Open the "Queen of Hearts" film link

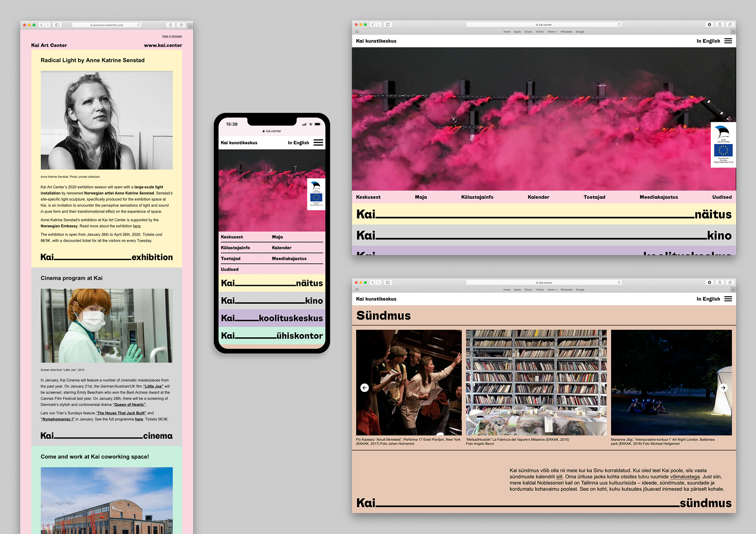(129, 404)
